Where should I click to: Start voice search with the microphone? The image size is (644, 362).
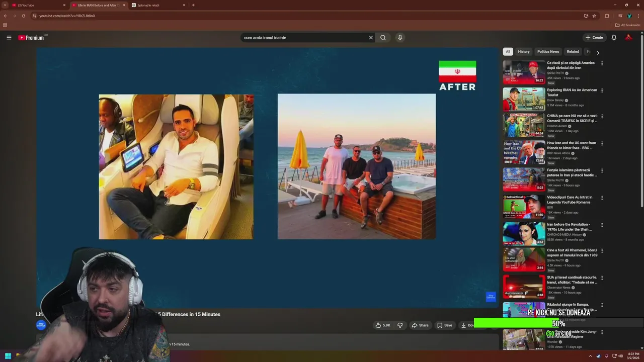coord(400,38)
